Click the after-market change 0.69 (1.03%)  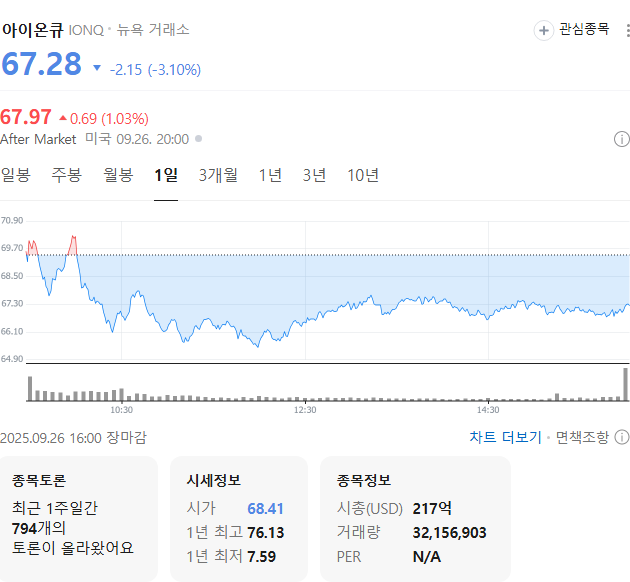coord(109,119)
